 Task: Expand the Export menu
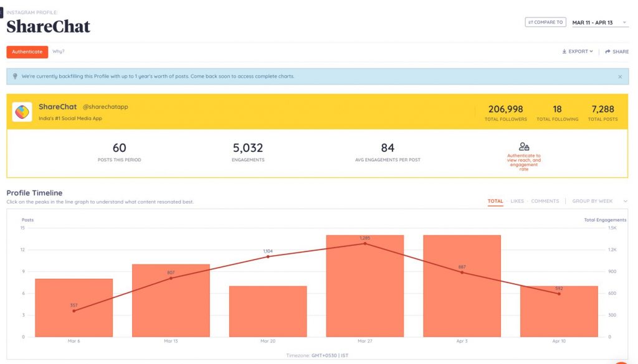(578, 52)
